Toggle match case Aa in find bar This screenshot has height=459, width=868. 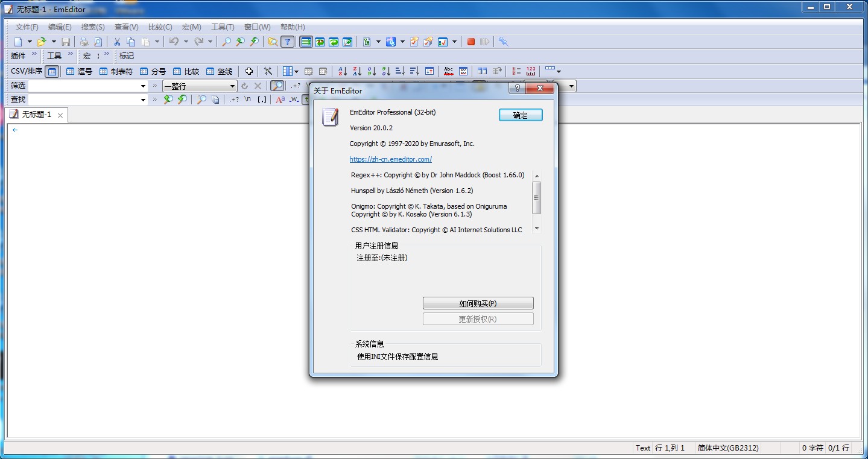coord(280,100)
